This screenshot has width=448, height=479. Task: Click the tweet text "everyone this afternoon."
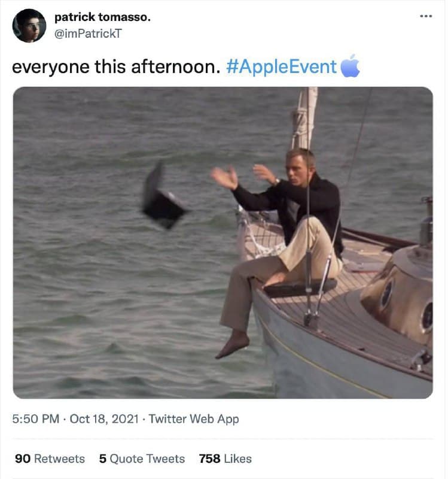click(x=112, y=66)
